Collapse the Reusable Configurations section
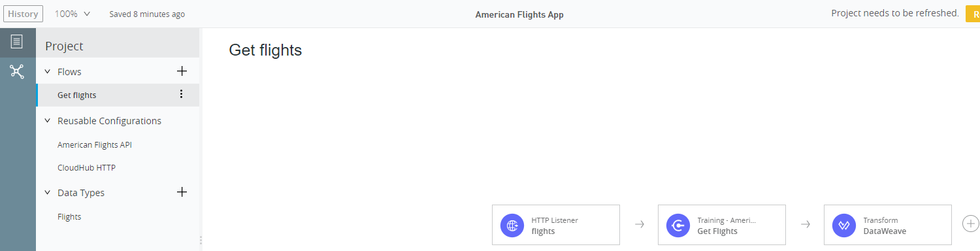 point(47,121)
